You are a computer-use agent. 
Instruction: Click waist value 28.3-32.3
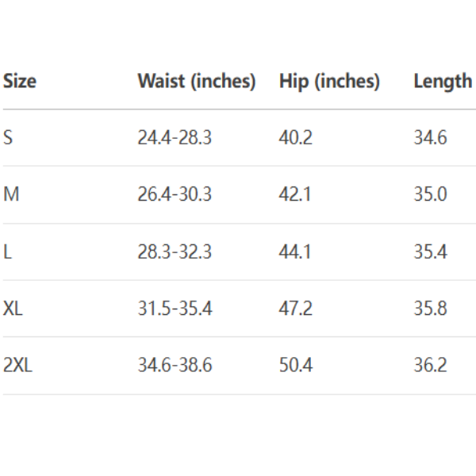pos(175,251)
